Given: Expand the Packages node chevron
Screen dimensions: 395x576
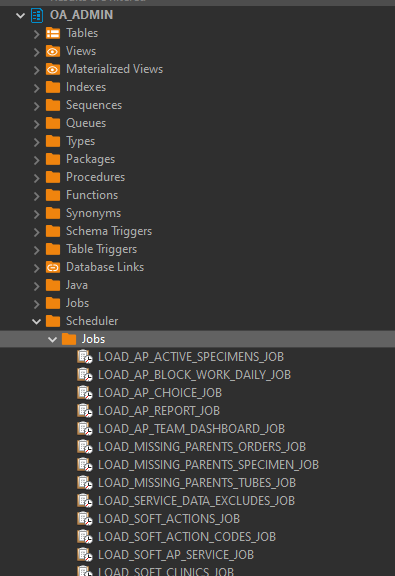Looking at the screenshot, I should point(36,160).
